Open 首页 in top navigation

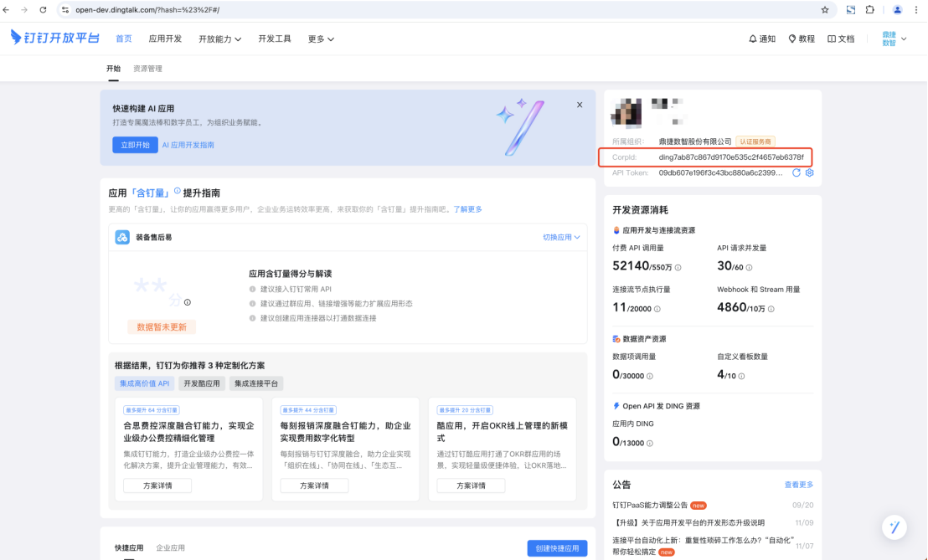click(x=124, y=39)
